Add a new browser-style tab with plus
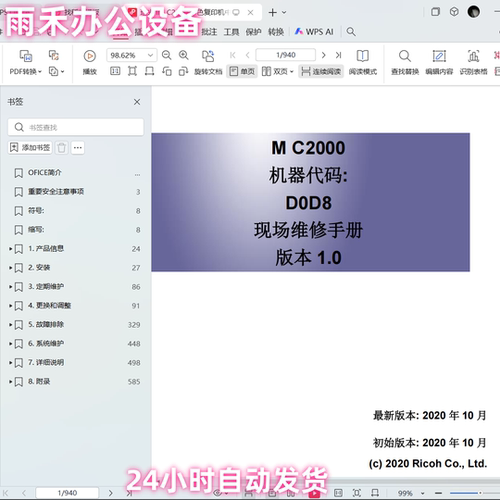The width and height of the screenshot is (500, 500). 273,12
